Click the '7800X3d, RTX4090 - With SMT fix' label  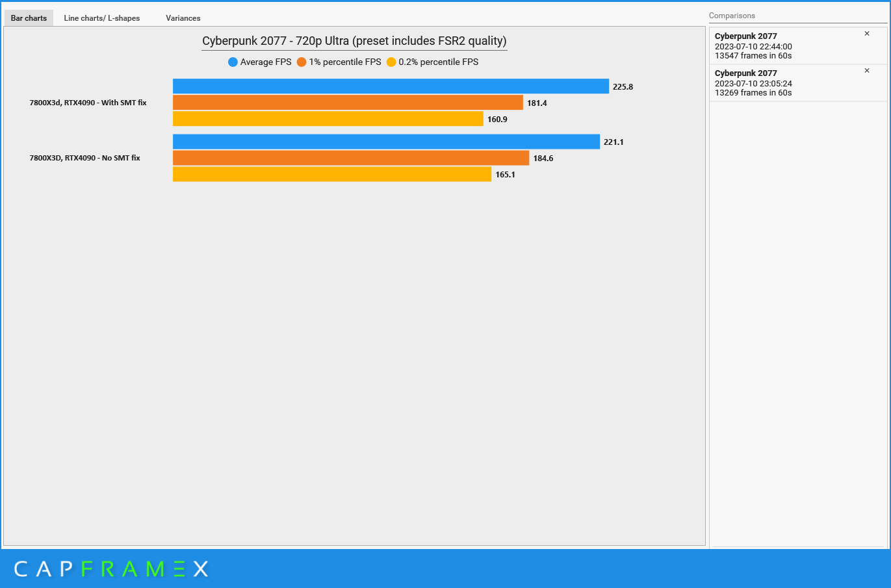tap(88, 103)
